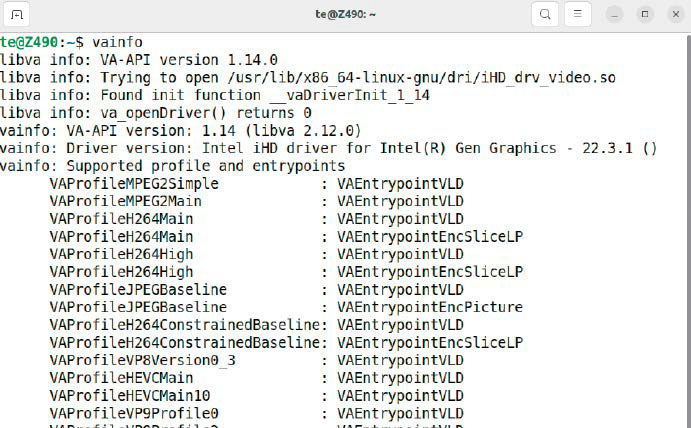Image resolution: width=691 pixels, height=428 pixels.
Task: Open the terminal hamburger menu
Action: (577, 15)
